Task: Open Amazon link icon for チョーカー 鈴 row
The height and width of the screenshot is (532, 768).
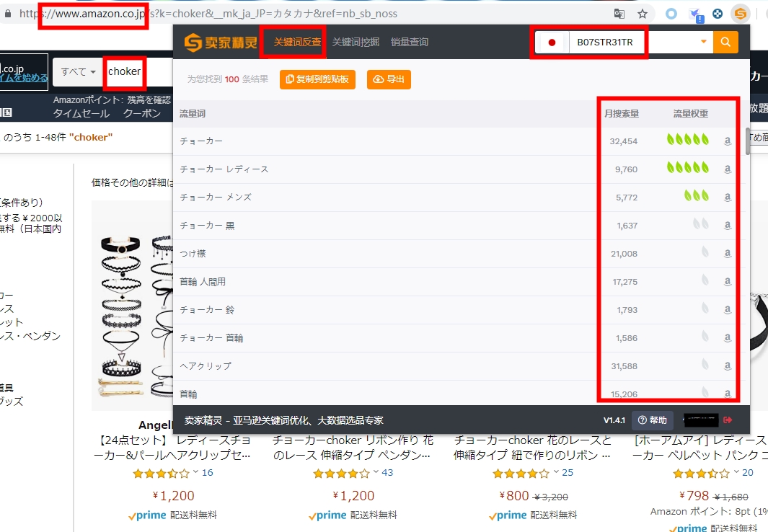Action: coord(728,309)
